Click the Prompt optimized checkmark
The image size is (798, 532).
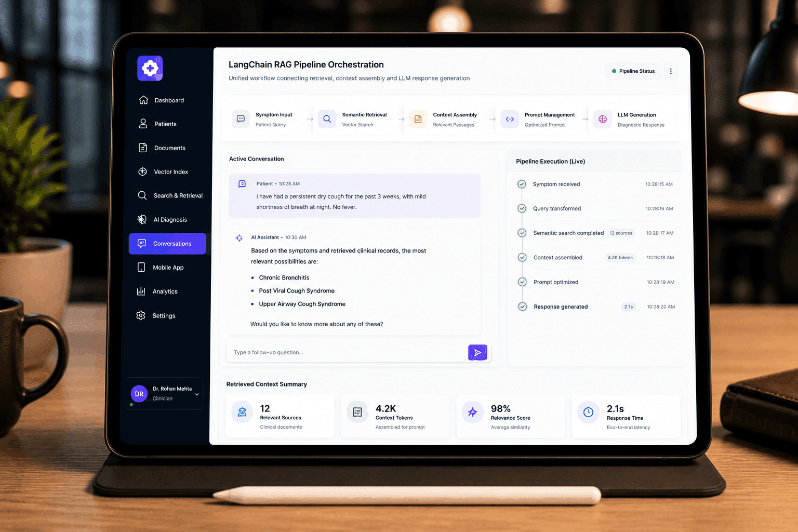(x=522, y=282)
